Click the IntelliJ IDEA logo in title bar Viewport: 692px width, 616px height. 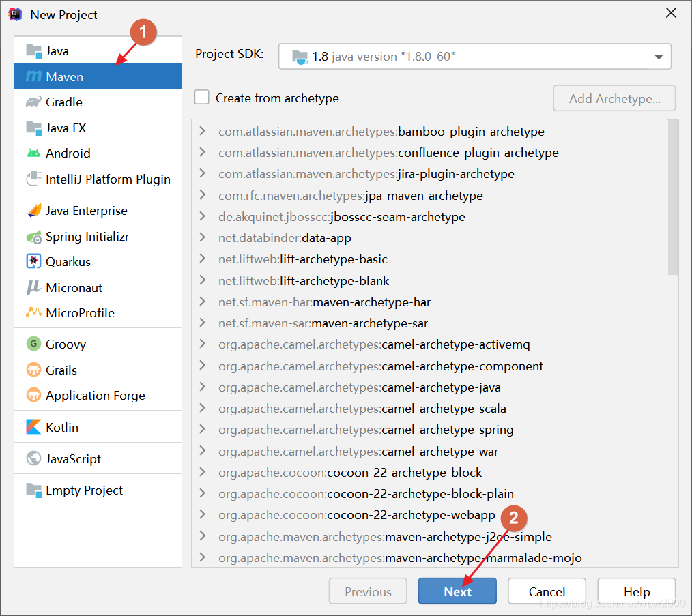tap(15, 14)
